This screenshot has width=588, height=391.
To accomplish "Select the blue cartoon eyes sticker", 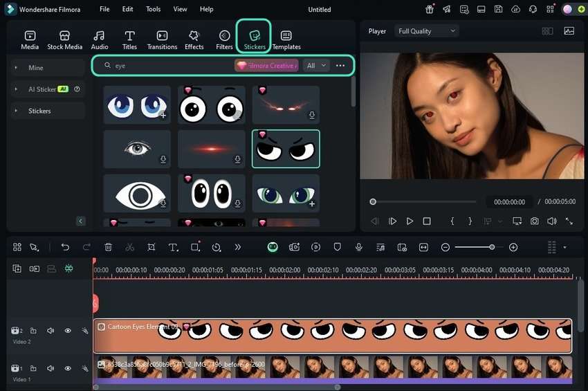I will click(137, 104).
